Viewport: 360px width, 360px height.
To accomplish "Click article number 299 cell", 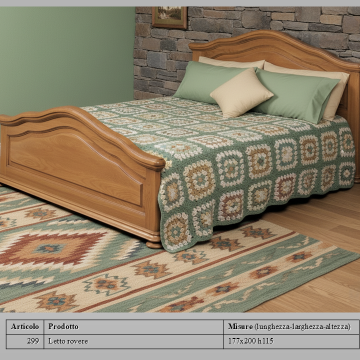I will pos(25,341).
